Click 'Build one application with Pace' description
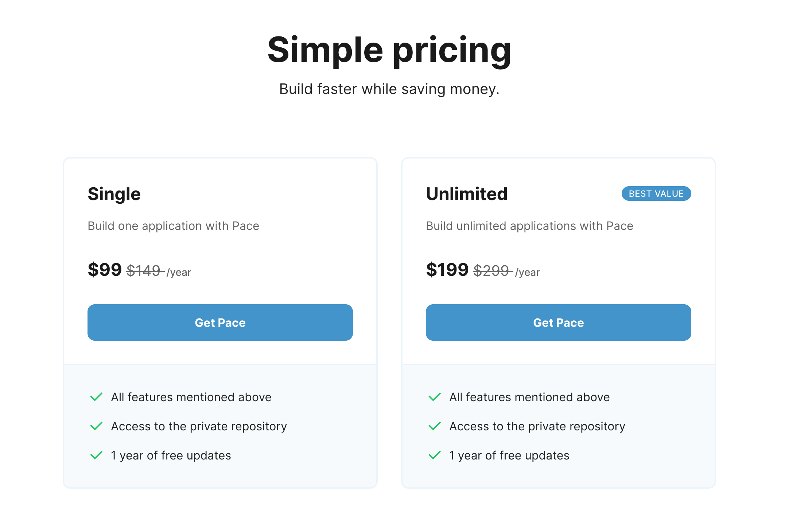Image resolution: width=789 pixels, height=532 pixels. (174, 226)
